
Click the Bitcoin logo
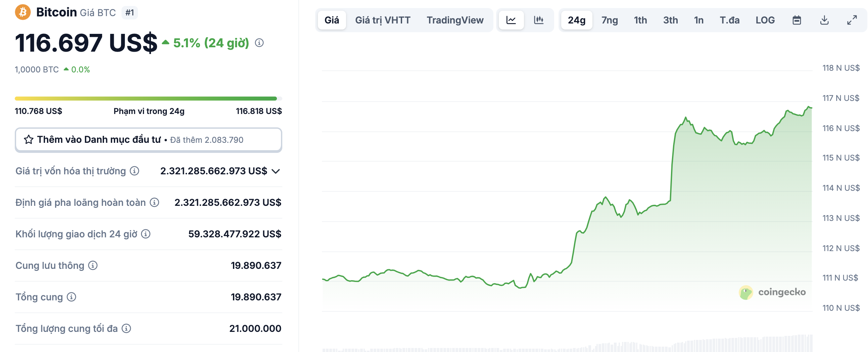[x=22, y=12]
